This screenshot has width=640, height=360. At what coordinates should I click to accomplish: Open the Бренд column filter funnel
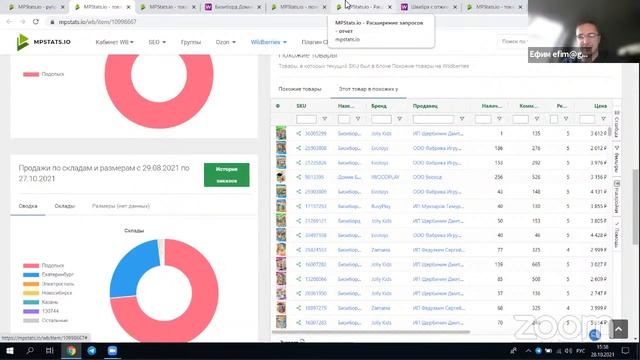pyautogui.click(x=399, y=119)
